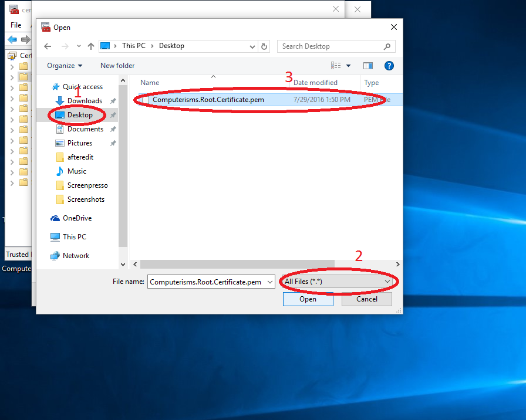
Task: Refresh the Desktop folder listing
Action: coord(264,46)
